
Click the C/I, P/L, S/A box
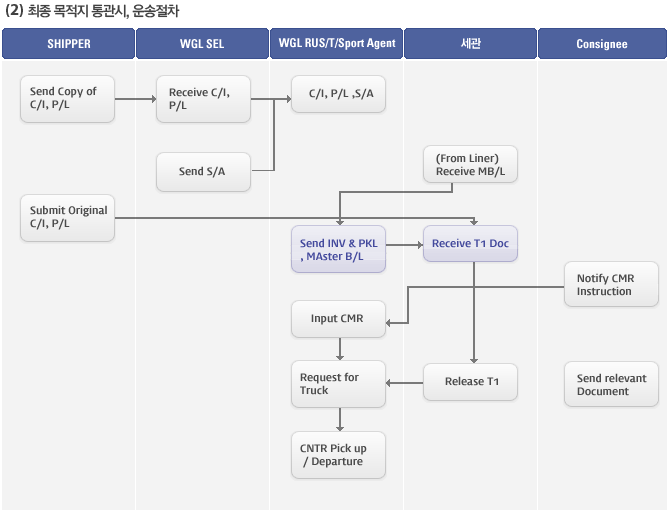338,94
